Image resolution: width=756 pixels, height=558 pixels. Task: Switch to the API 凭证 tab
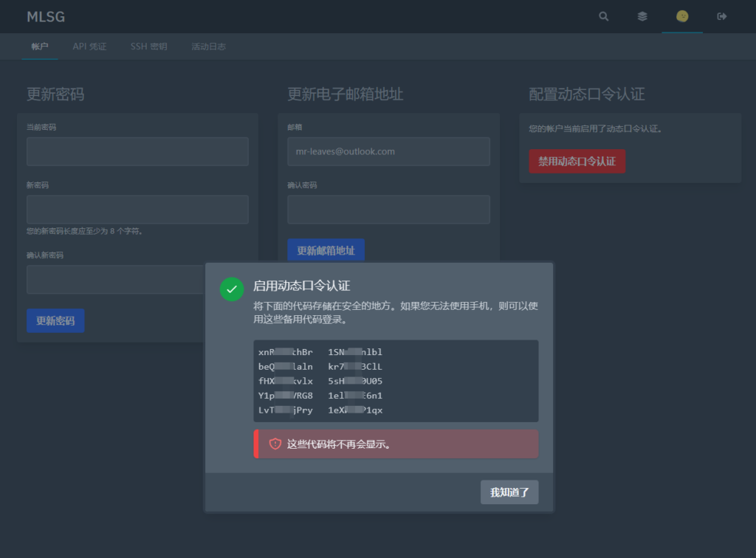click(x=89, y=45)
